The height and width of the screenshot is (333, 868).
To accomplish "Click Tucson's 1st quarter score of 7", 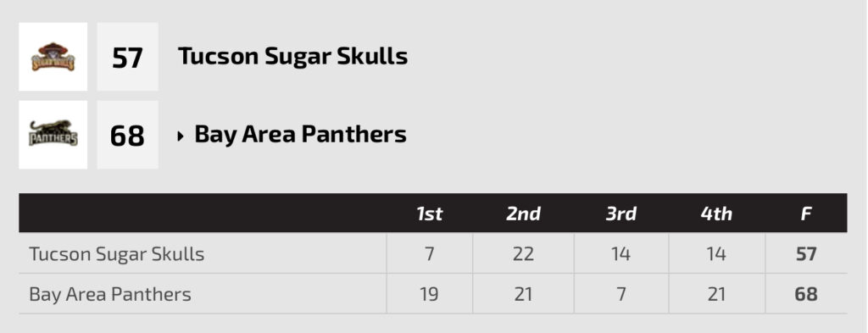I will coord(430,254).
